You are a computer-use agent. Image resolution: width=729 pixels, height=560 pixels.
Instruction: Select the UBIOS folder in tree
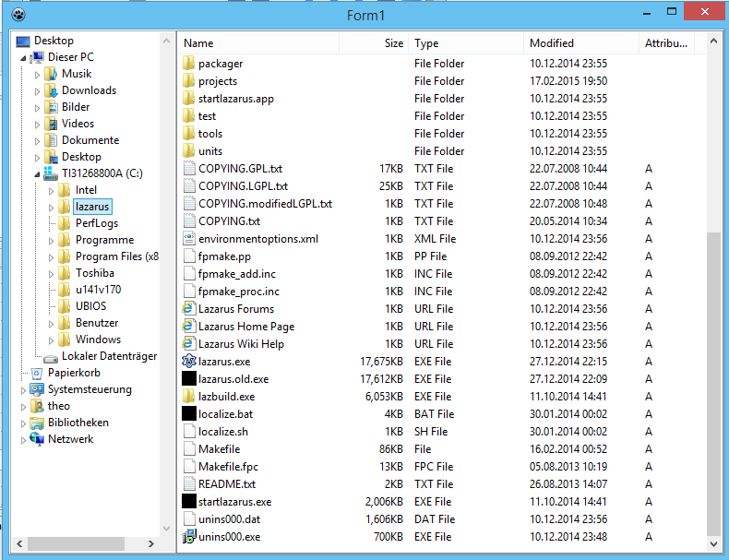pos(90,305)
